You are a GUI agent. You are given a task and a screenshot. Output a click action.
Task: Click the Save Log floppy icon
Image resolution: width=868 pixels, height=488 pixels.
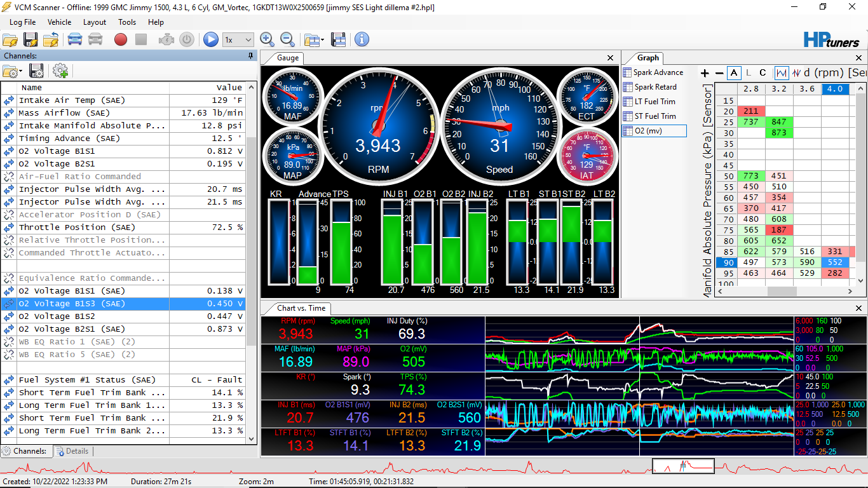31,39
